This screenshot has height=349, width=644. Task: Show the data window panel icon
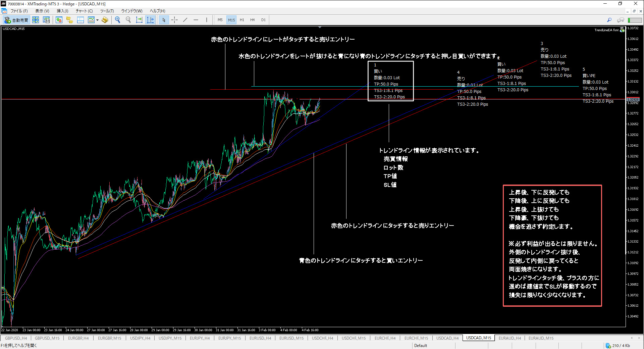80,20
